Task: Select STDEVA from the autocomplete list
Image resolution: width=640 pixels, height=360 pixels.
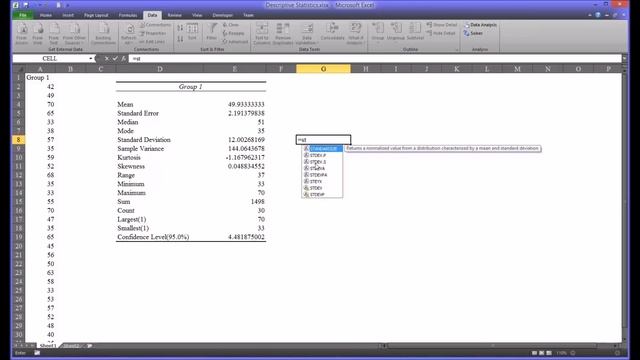Action: click(x=322, y=168)
